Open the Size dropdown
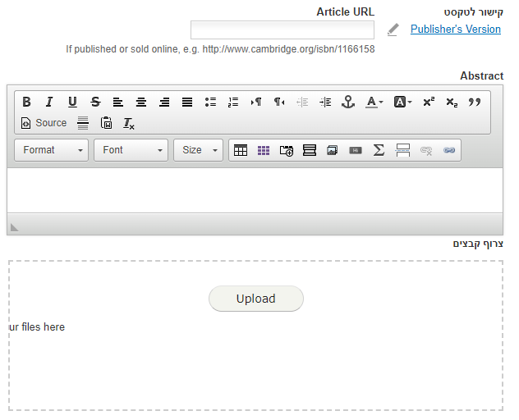Viewport: 519px width, 420px height. 198,150
